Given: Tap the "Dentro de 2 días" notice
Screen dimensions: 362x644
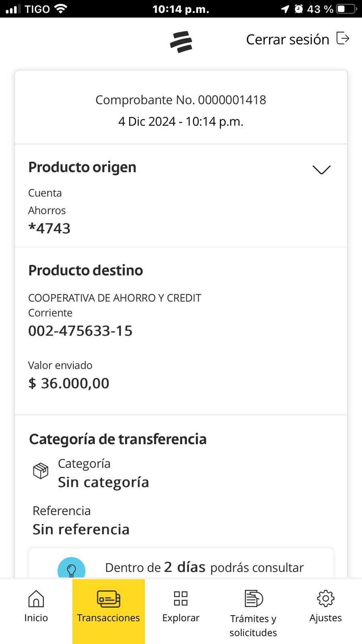Looking at the screenshot, I should coord(204,568).
